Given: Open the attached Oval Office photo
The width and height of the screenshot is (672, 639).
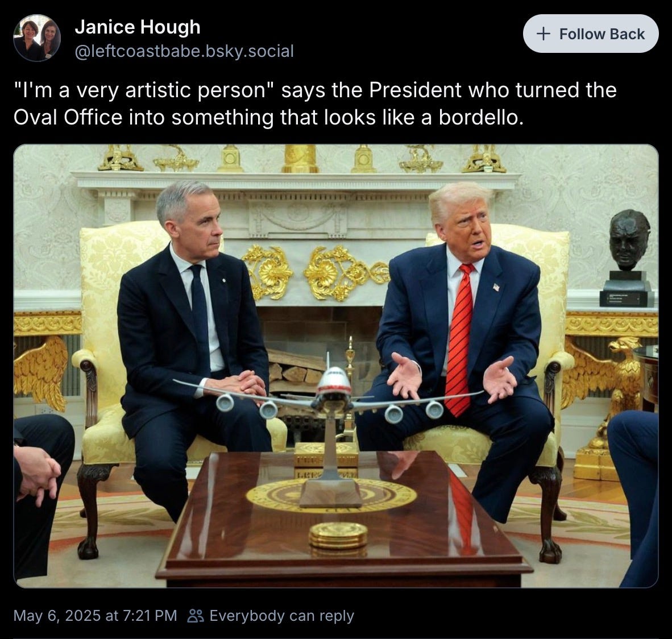Looking at the screenshot, I should pyautogui.click(x=336, y=366).
